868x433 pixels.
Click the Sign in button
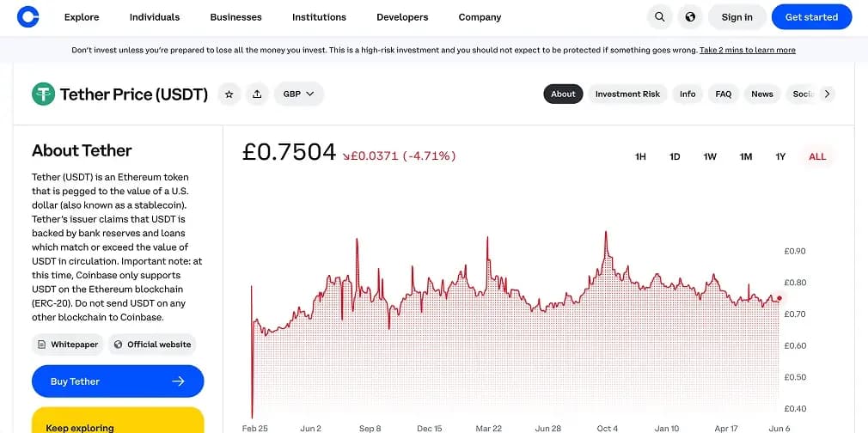(737, 17)
